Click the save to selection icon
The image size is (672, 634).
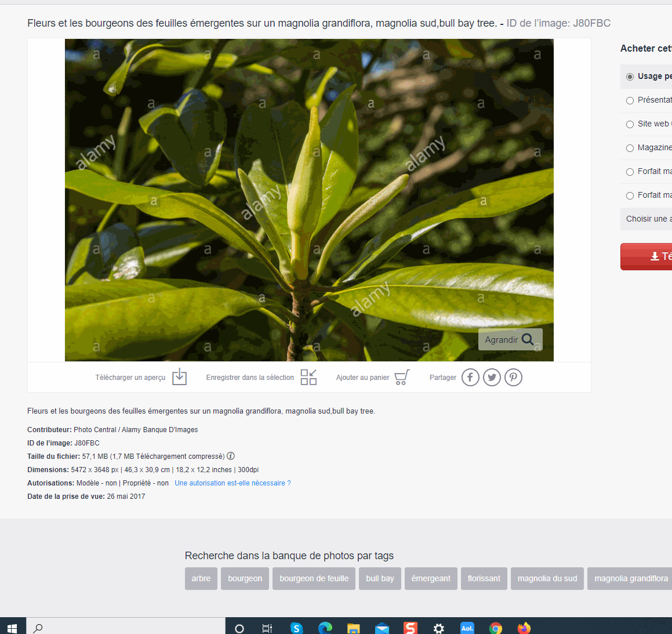tap(308, 377)
